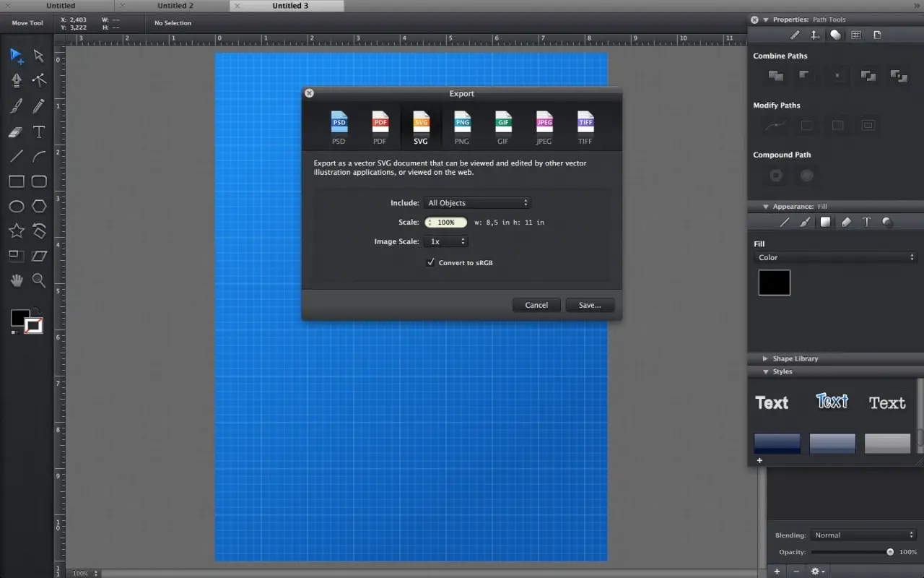Screen dimensions: 924x578
Task: Collapse the Appearance section triangle
Action: [766, 207]
